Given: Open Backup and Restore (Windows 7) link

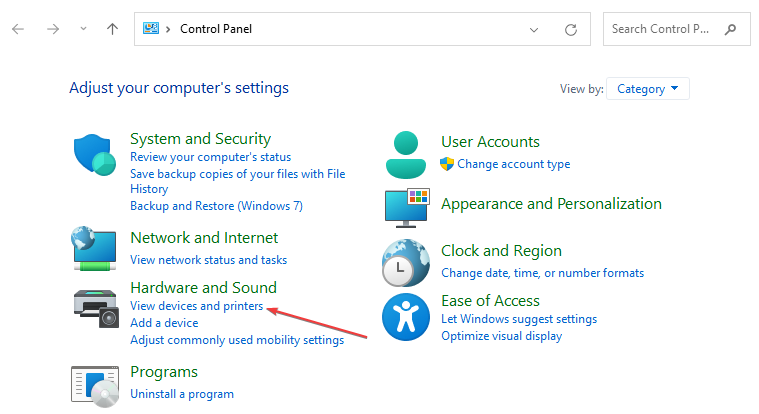Looking at the screenshot, I should click(216, 206).
